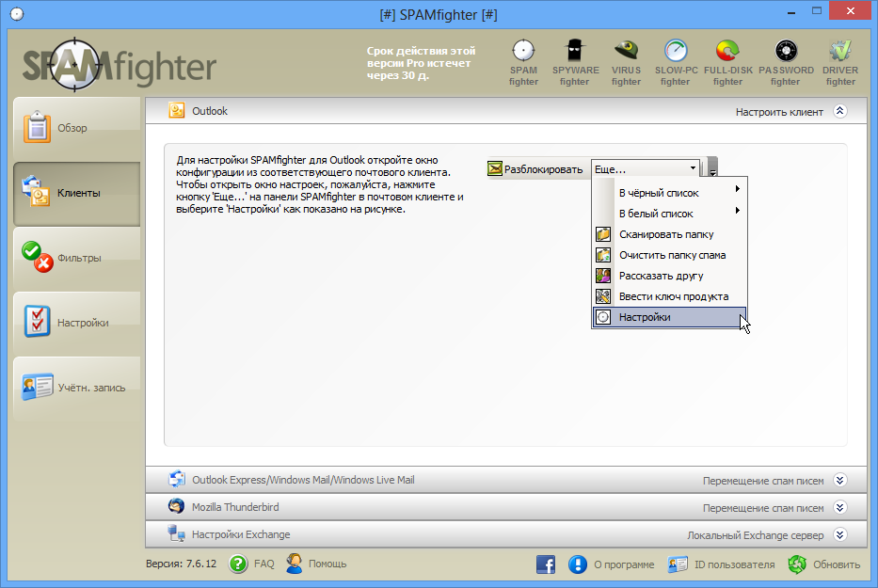Open the Facebook icon
Screen dimensions: 878x588
(x=546, y=564)
